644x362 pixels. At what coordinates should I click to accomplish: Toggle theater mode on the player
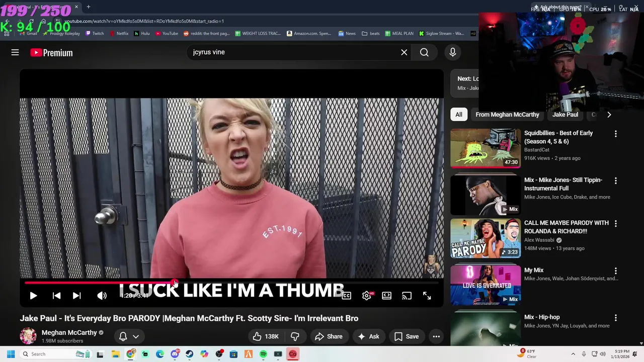tap(386, 296)
